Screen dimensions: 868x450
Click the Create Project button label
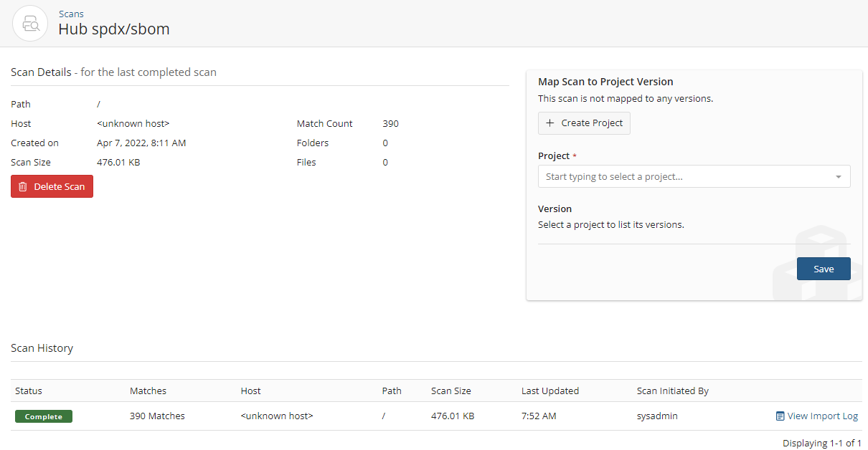[592, 123]
